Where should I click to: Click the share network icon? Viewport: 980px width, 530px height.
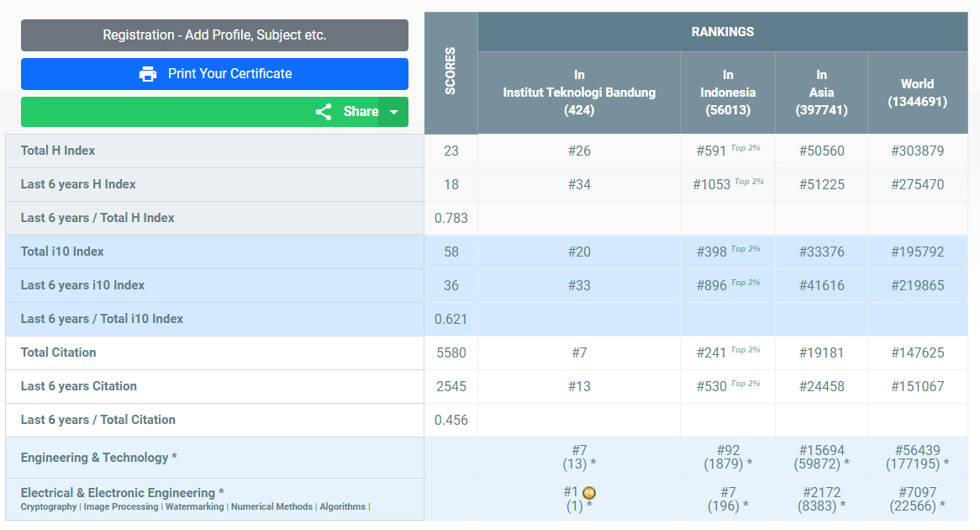pos(324,112)
